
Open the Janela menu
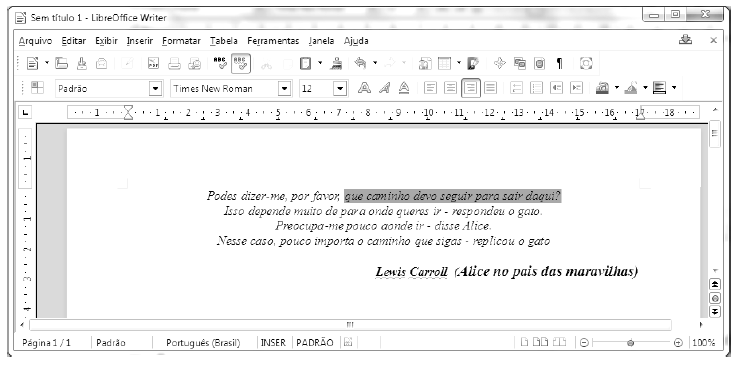click(321, 41)
